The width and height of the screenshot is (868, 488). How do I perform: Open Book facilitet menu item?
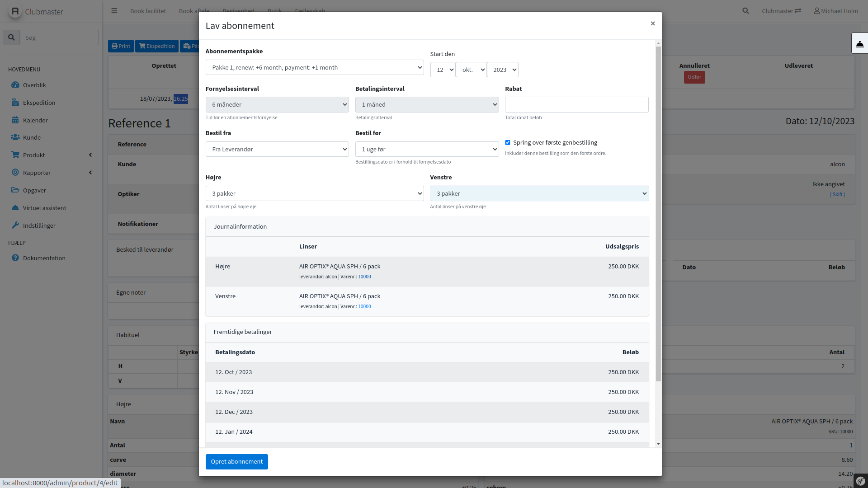(x=148, y=11)
